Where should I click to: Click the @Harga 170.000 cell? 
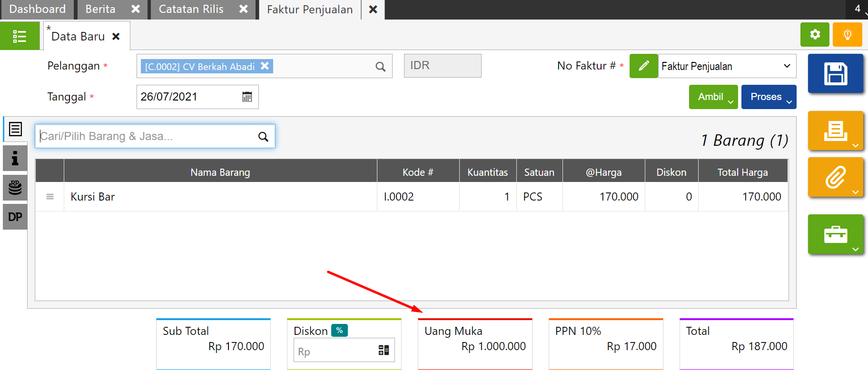coord(604,197)
